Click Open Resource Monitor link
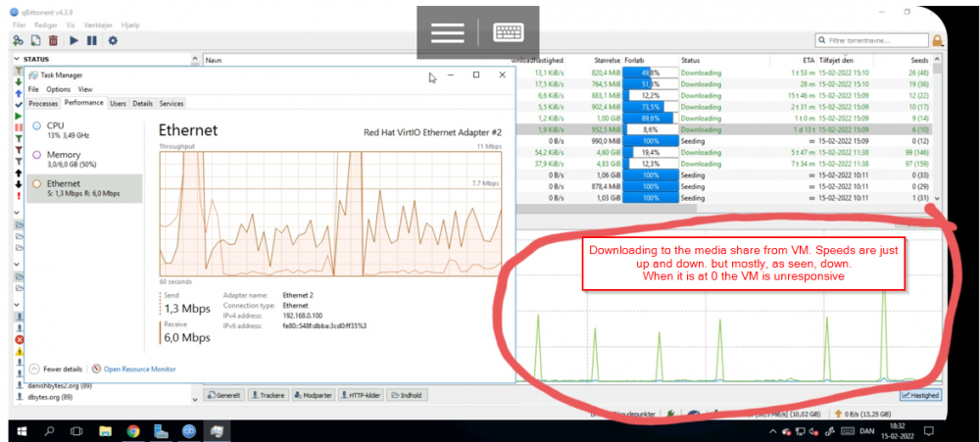Image resolution: width=980 pixels, height=442 pixels. 134,368
